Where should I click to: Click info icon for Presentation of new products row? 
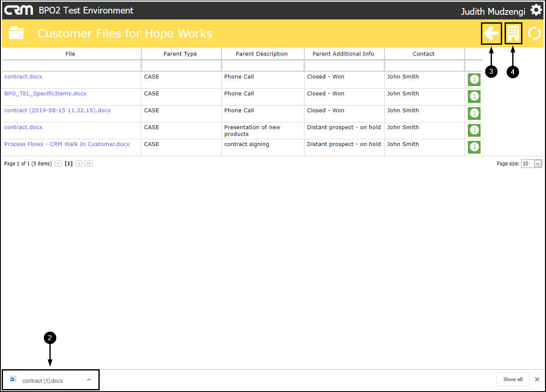[x=474, y=130]
